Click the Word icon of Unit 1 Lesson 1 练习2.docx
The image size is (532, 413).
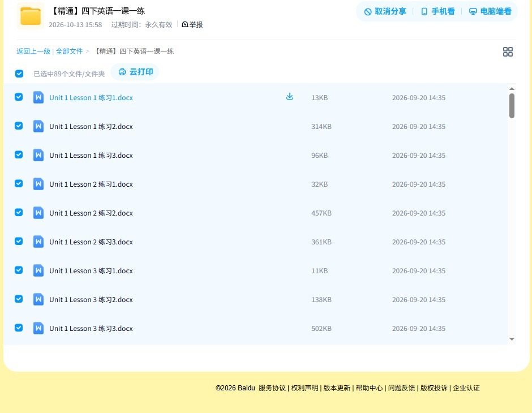click(38, 126)
